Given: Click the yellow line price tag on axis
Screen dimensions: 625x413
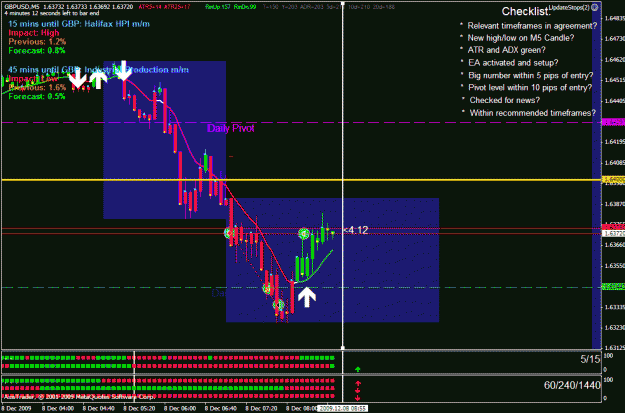Looking at the screenshot, I should [613, 180].
